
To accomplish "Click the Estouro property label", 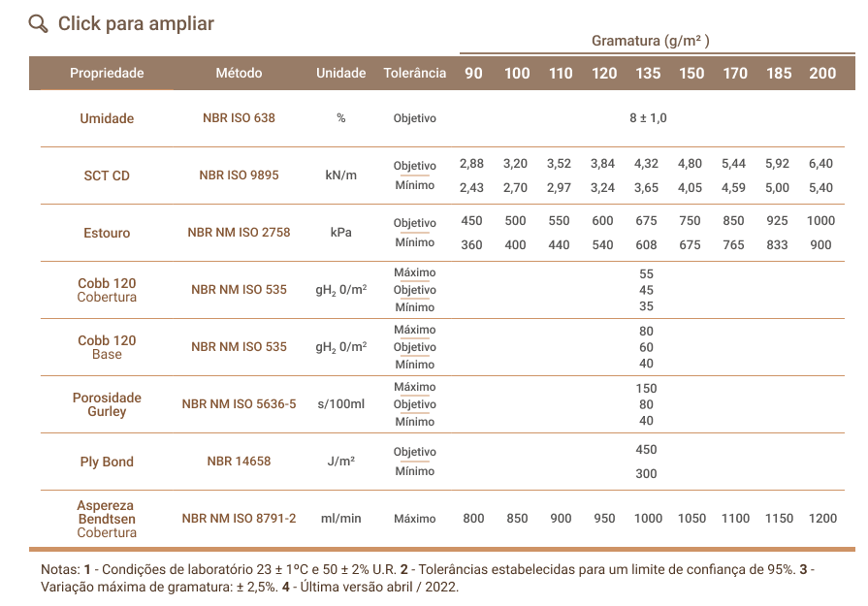I will tap(107, 233).
